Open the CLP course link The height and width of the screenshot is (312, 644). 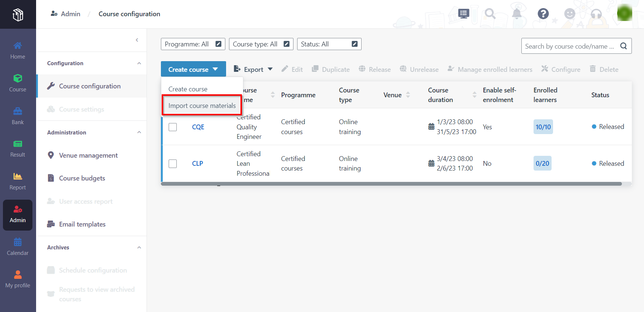197,164
